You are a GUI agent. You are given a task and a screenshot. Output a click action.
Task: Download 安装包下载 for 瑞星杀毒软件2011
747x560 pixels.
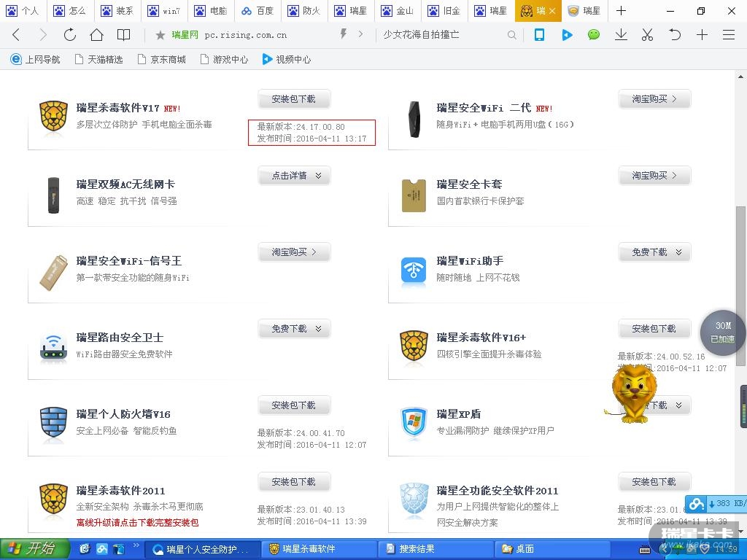click(295, 482)
